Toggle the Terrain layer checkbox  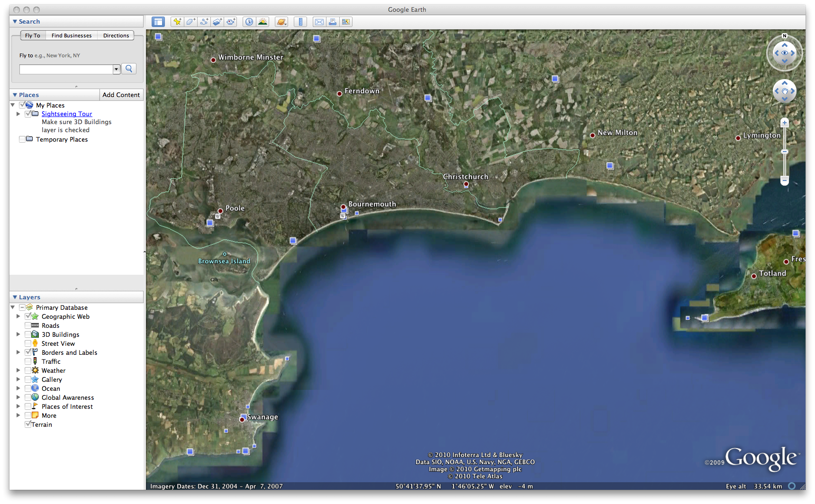pyautogui.click(x=28, y=424)
